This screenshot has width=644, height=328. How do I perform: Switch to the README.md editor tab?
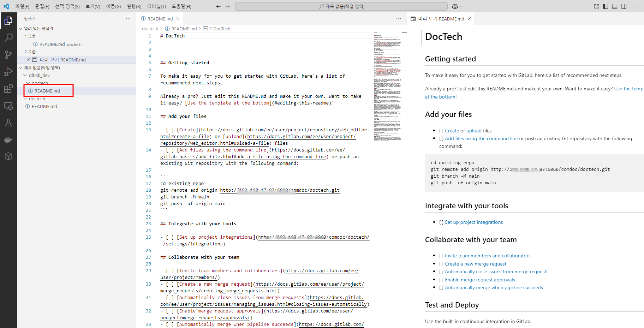pos(160,19)
